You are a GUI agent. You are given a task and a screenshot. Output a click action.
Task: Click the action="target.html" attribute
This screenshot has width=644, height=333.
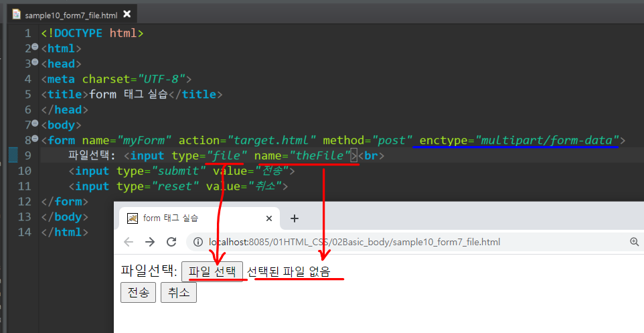(248, 140)
